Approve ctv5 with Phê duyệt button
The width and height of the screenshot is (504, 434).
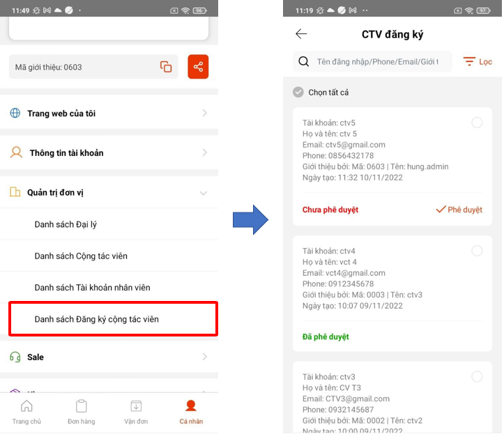point(459,209)
